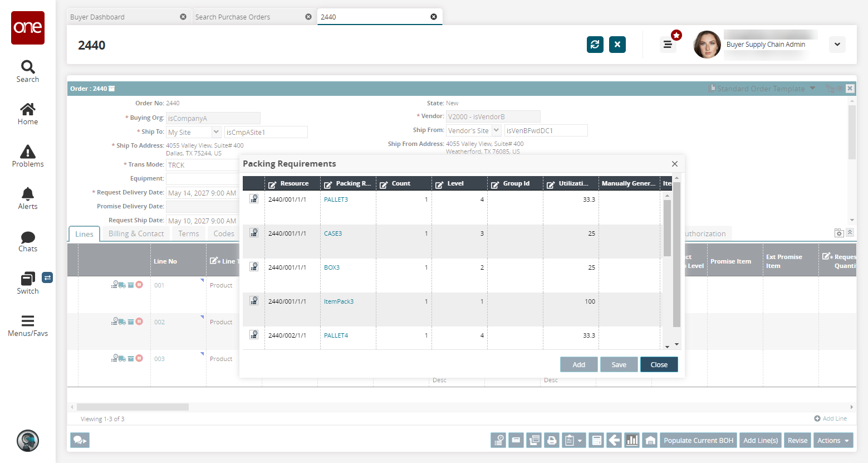
Task: Open the CASE3 packing resource link
Action: tap(333, 233)
